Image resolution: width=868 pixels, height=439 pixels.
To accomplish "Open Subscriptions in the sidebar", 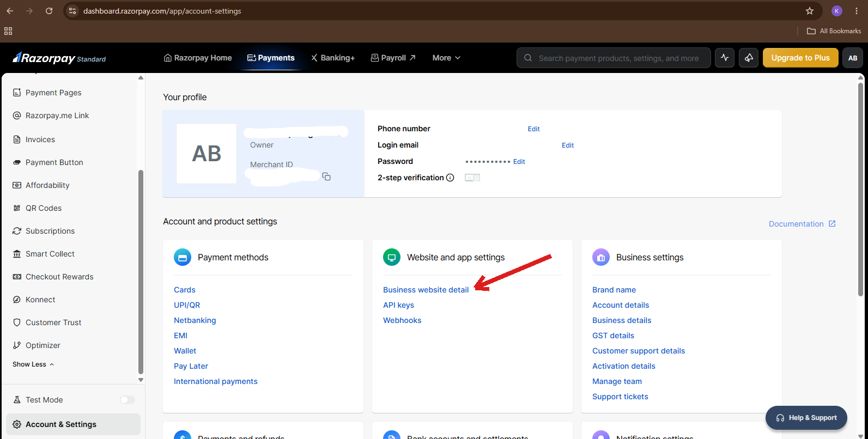I will [50, 231].
